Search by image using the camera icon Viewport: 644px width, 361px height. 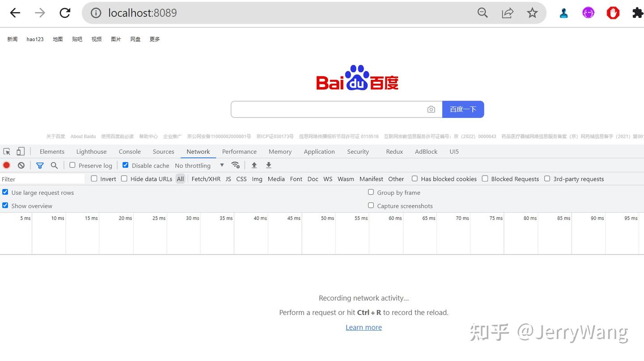431,109
